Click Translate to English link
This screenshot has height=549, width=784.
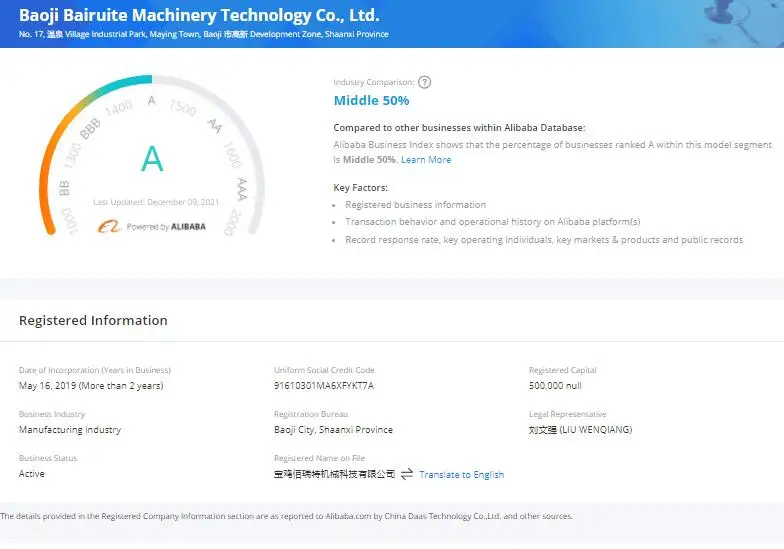pyautogui.click(x=461, y=474)
